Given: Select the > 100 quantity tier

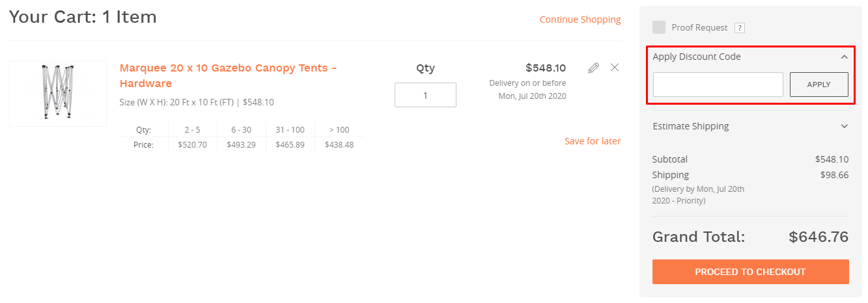Looking at the screenshot, I should point(339,129).
